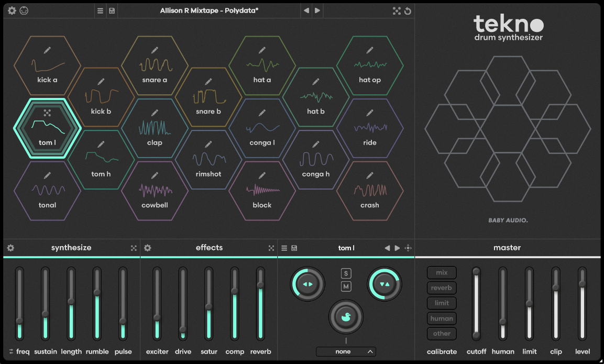The width and height of the screenshot is (604, 364).
Task: Click the ducking knob with the duck icon
Action: (346, 317)
